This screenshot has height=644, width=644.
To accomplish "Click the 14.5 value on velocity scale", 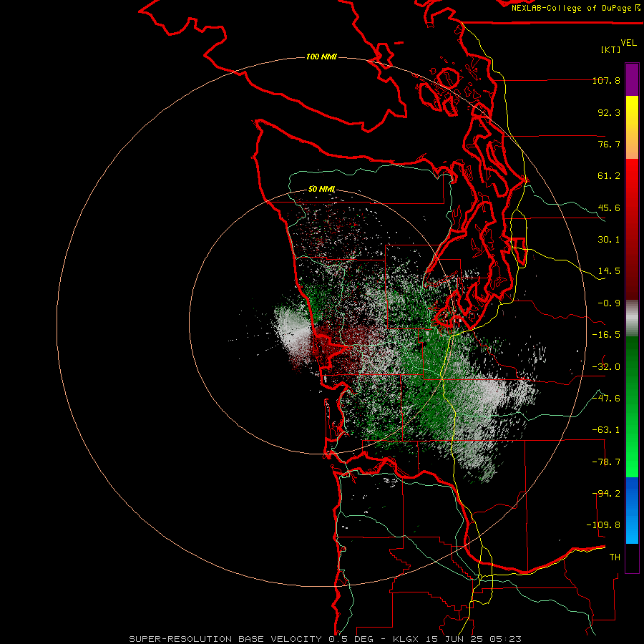I will tap(609, 271).
